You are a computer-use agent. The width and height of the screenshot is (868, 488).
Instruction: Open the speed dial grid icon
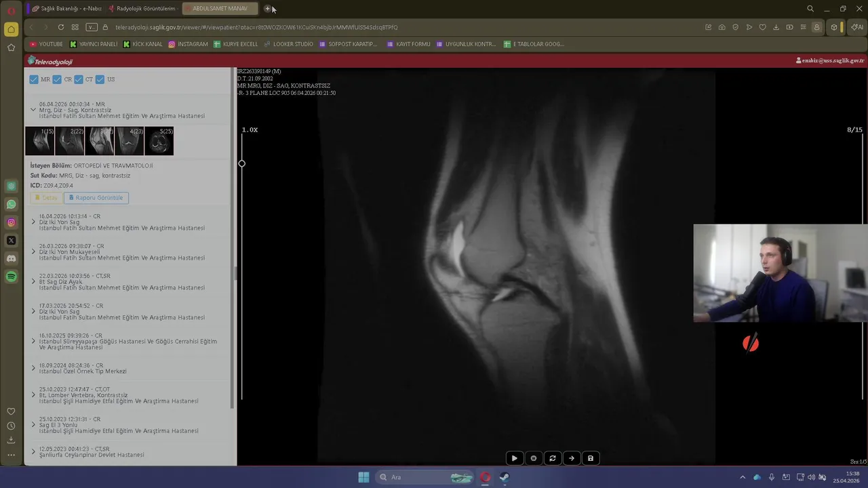coord(75,27)
